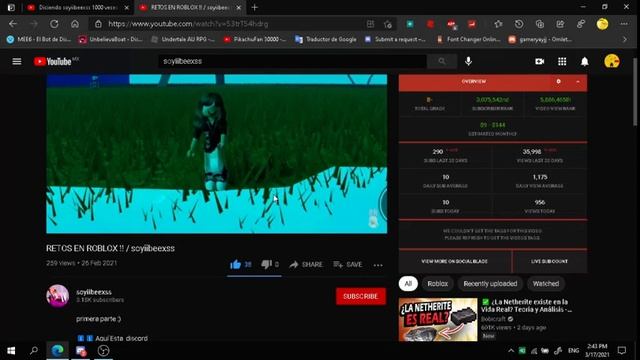The height and width of the screenshot is (360, 640).
Task: Share the RETOS EN ROBLOX video
Action: [x=306, y=264]
